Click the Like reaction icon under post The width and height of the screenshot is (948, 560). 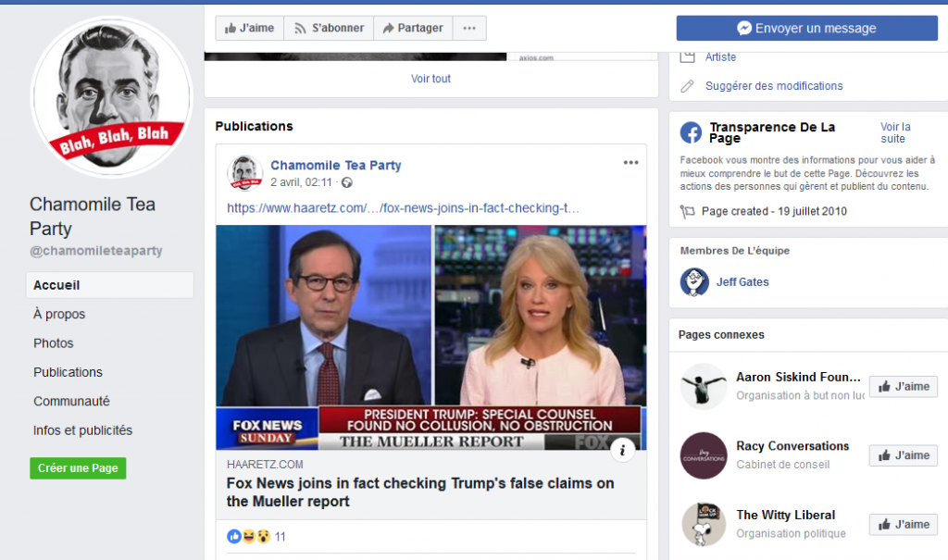(234, 536)
